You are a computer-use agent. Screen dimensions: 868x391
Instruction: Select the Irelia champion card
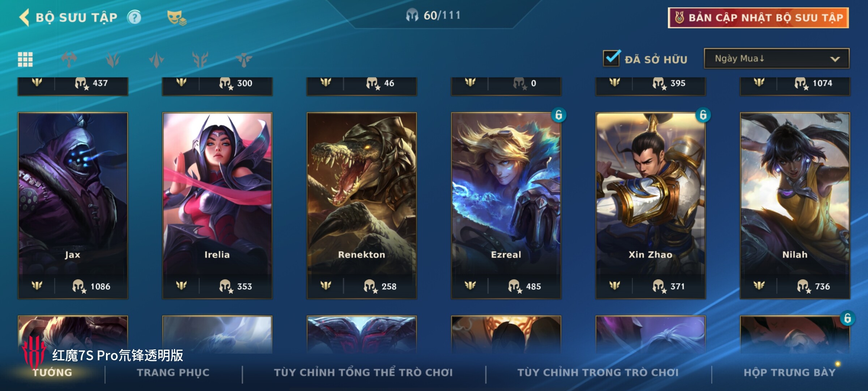click(217, 205)
